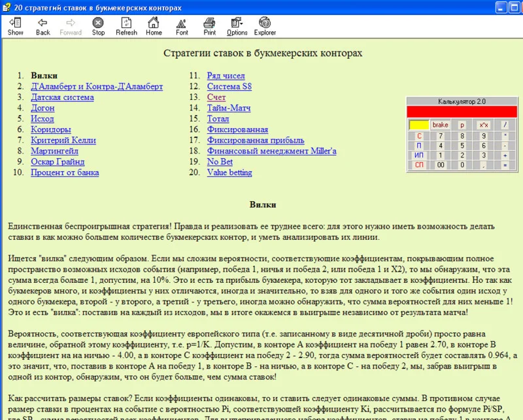Open the Исход strategy link
The image size is (523, 420).
point(42,119)
